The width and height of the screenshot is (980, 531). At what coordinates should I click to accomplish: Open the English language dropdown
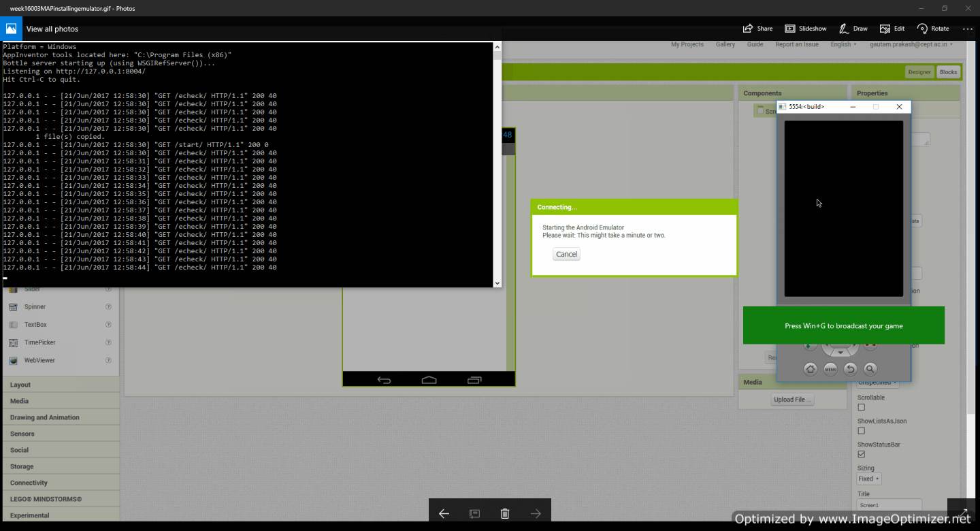pyautogui.click(x=843, y=44)
